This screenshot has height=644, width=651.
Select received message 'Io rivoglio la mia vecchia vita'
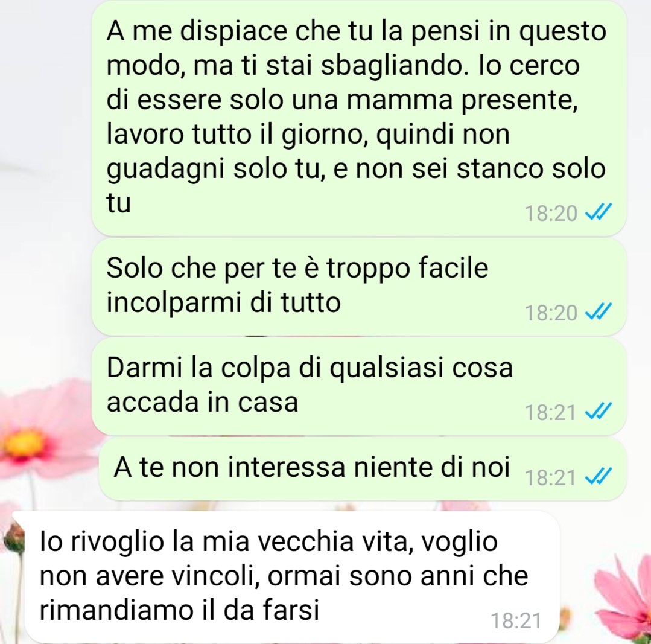287,577
